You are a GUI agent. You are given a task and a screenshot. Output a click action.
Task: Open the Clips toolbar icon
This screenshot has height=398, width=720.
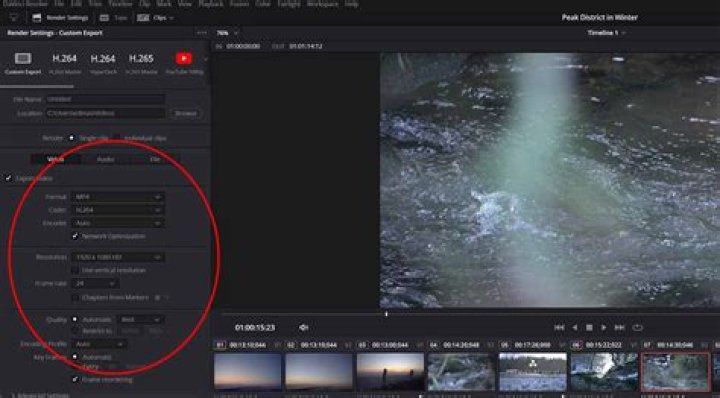coord(143,17)
